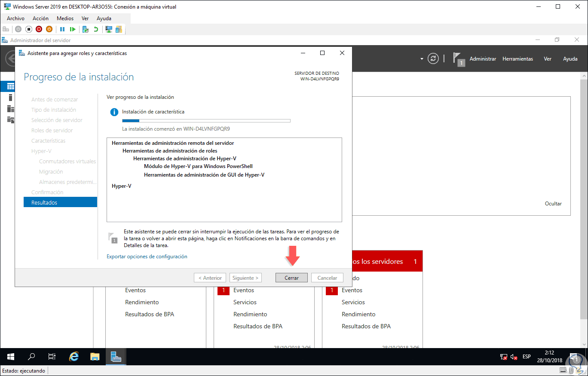Click the green Reset play icon
This screenshot has height=376, width=588.
point(73,29)
